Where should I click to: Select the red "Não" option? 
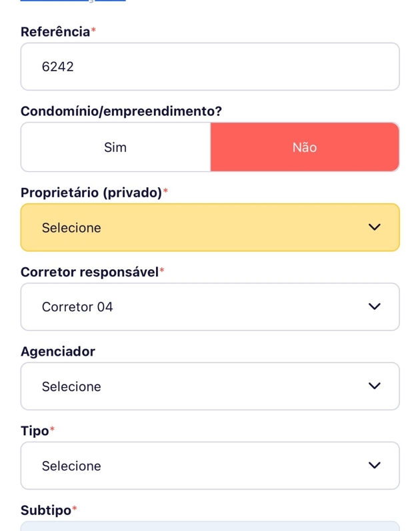305,147
